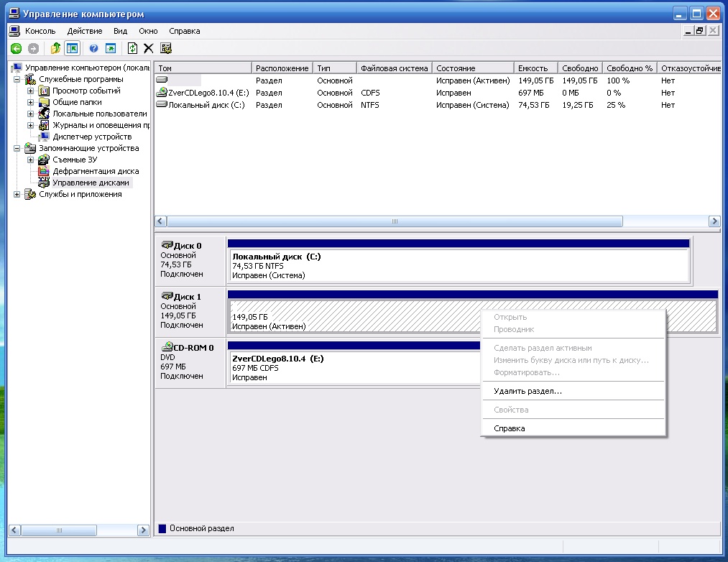This screenshot has width=728, height=562.
Task: Click the volume list horizontal scrollbar thumb
Action: (395, 221)
